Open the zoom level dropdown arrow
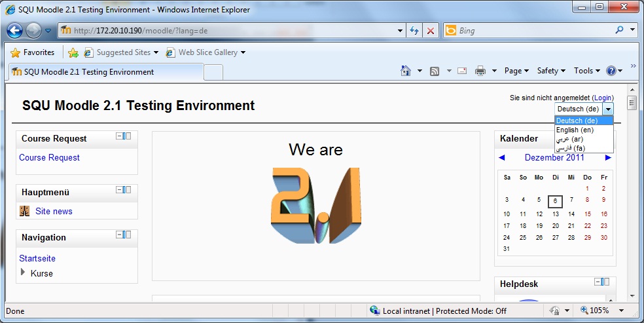Image resolution: width=644 pixels, height=323 pixels. click(621, 311)
